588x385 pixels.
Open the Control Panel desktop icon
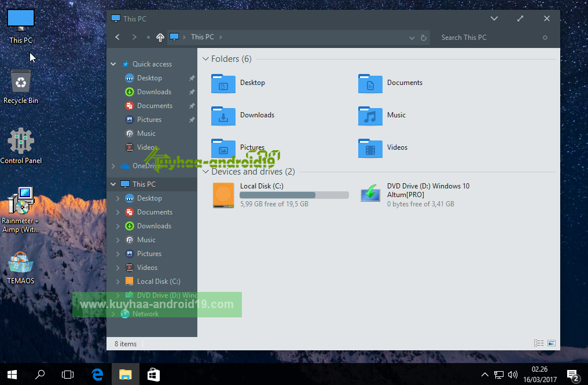click(x=21, y=146)
